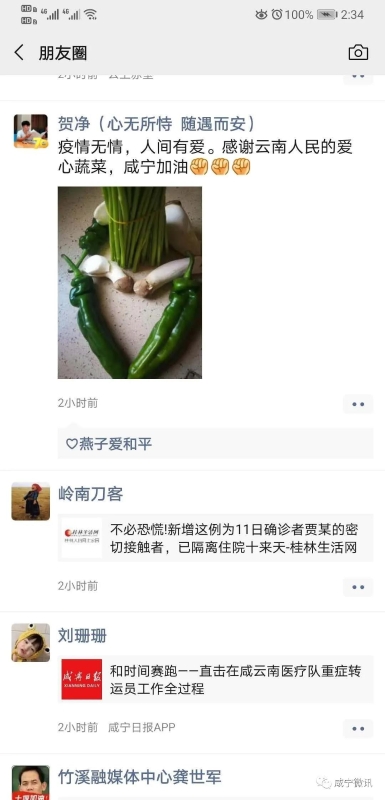Tap the 朋友圈 title in header

pyautogui.click(x=63, y=53)
